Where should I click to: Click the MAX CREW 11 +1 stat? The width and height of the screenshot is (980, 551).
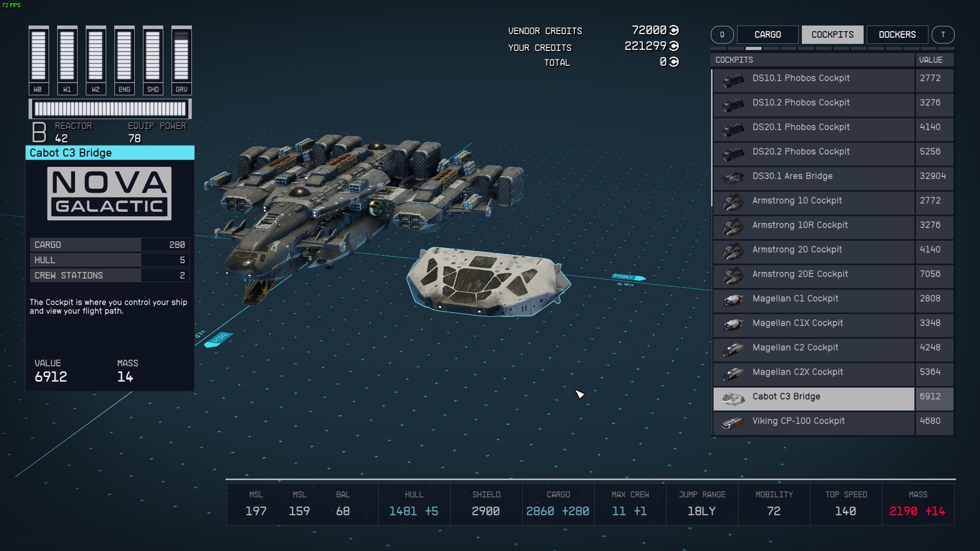(630, 504)
